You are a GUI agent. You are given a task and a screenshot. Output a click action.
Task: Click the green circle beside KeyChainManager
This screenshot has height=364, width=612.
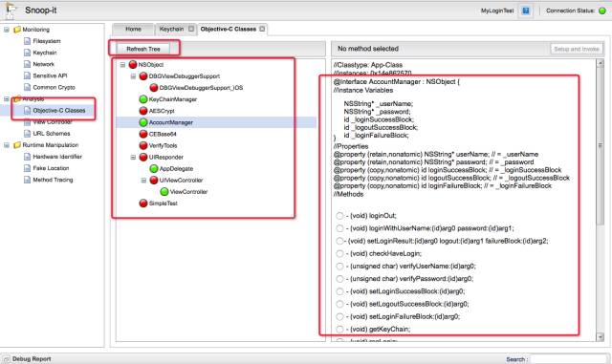point(143,99)
